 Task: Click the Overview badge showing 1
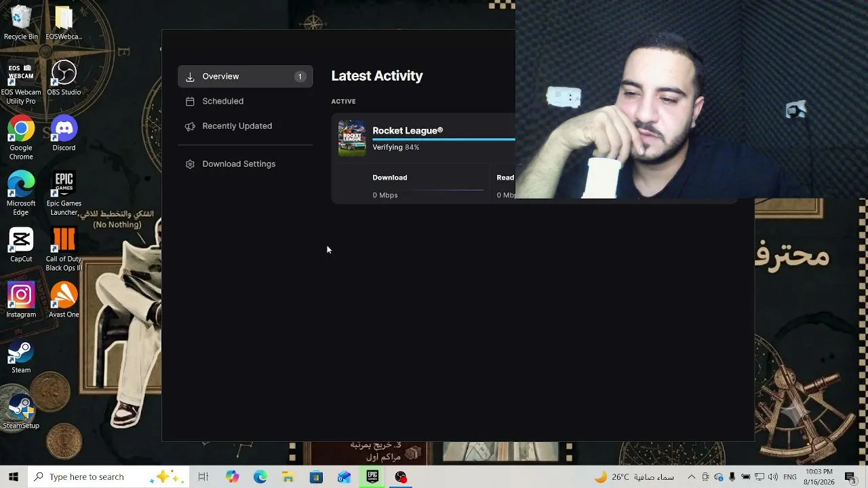click(300, 77)
